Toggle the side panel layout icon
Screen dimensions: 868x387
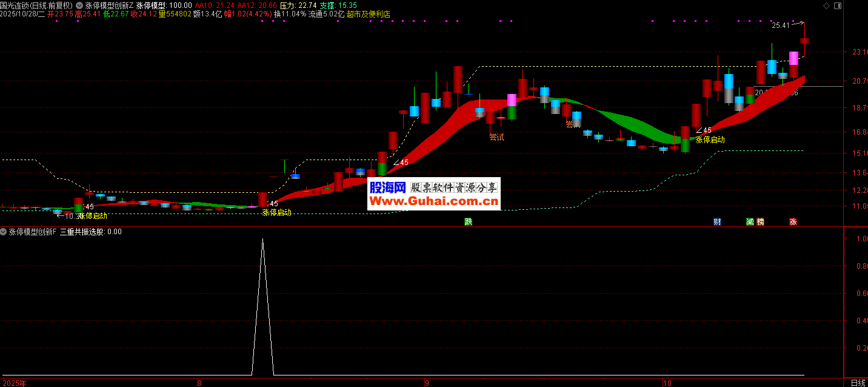(x=837, y=5)
